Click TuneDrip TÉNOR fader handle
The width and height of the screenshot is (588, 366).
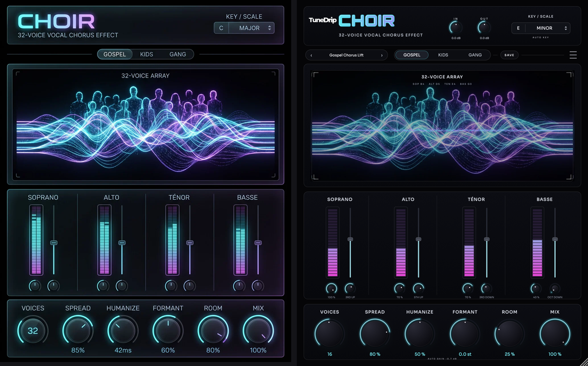coord(487,239)
